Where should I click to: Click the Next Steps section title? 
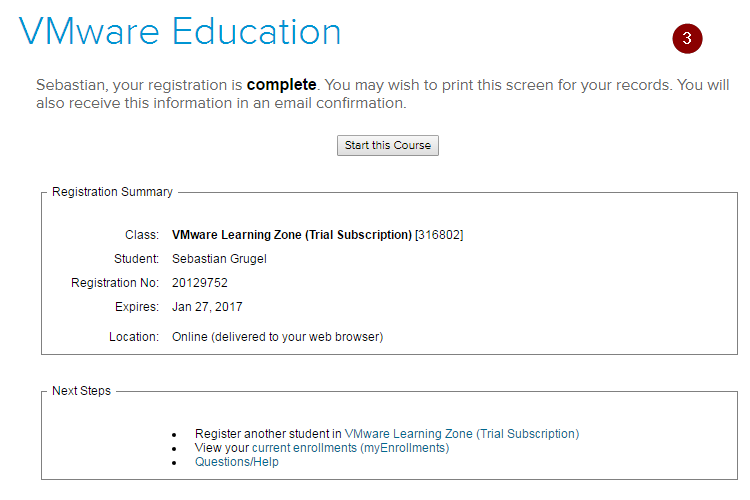pos(81,391)
